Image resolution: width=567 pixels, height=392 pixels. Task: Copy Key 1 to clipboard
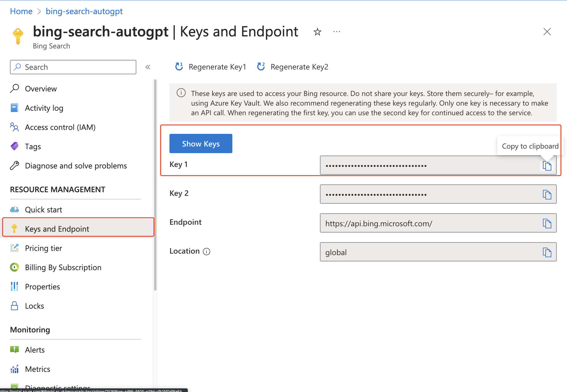[x=547, y=165]
